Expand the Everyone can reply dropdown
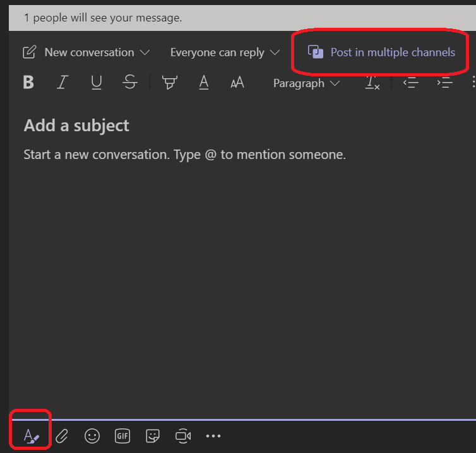Image resolution: width=476 pixels, height=453 pixels. (x=225, y=52)
